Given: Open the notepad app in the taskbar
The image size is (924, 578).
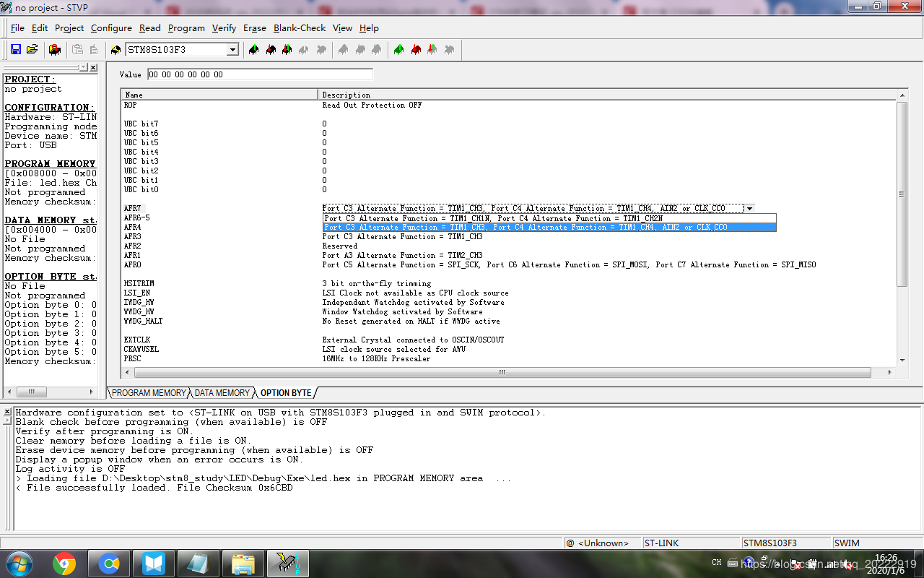Looking at the screenshot, I should pyautogui.click(x=198, y=563).
